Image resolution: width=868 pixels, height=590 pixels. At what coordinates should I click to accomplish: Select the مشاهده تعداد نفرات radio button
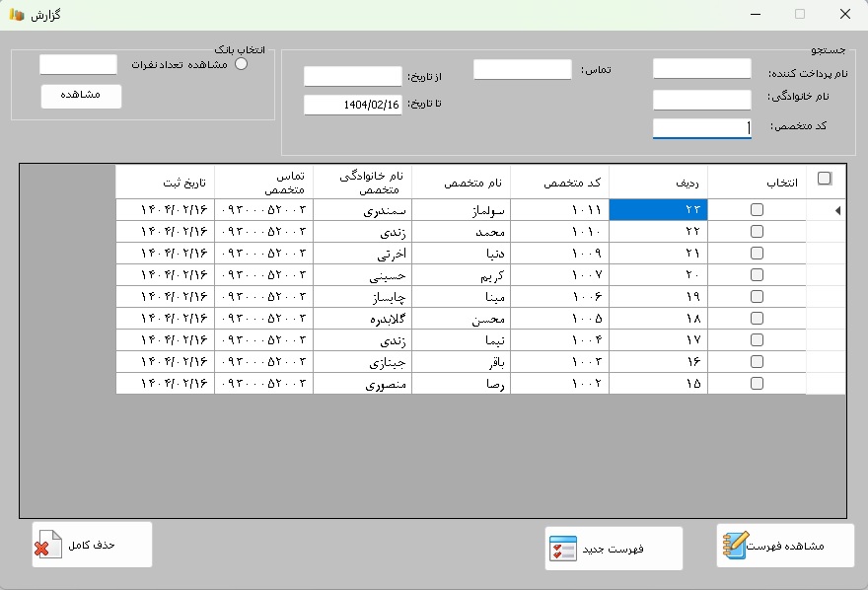(x=241, y=64)
